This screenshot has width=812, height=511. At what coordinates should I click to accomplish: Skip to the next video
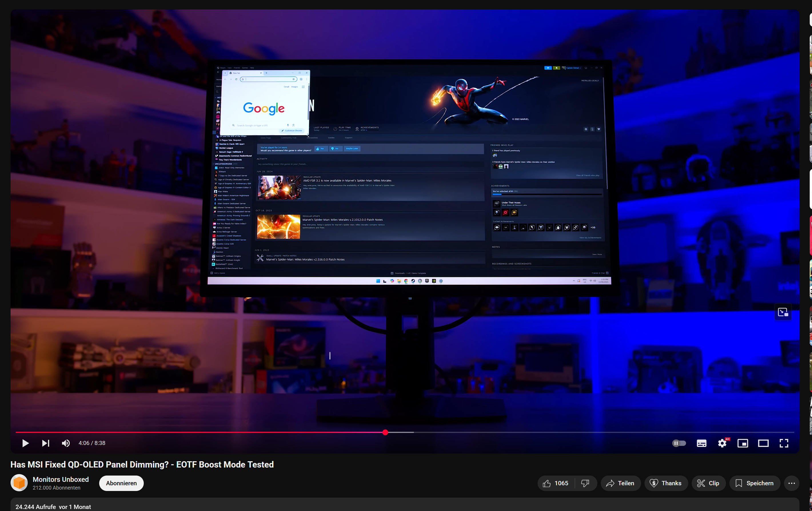(x=45, y=443)
